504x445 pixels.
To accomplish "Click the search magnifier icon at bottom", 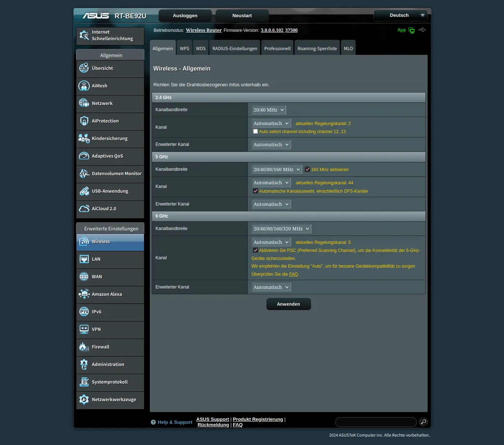I will (423, 422).
